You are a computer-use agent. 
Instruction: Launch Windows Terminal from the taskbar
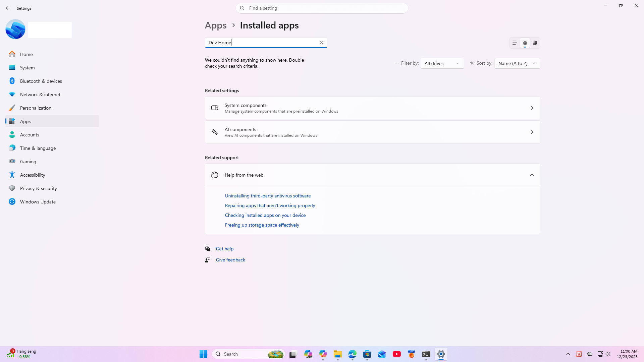click(x=426, y=354)
